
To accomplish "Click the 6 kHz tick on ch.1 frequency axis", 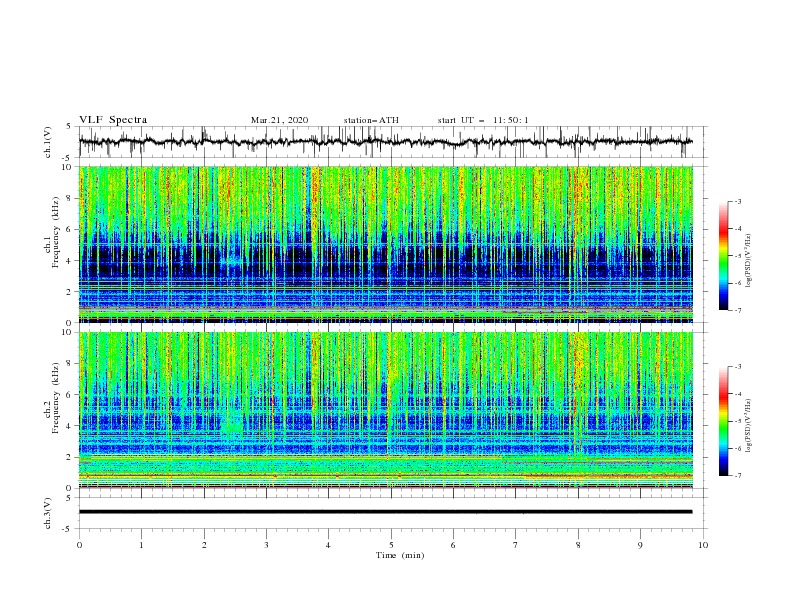I will tap(69, 229).
